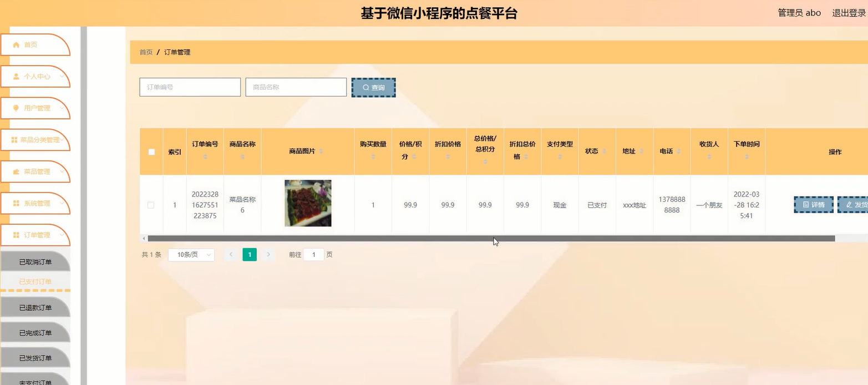
Task: Sort by the 商品名称 column arrows
Action: 242,157
